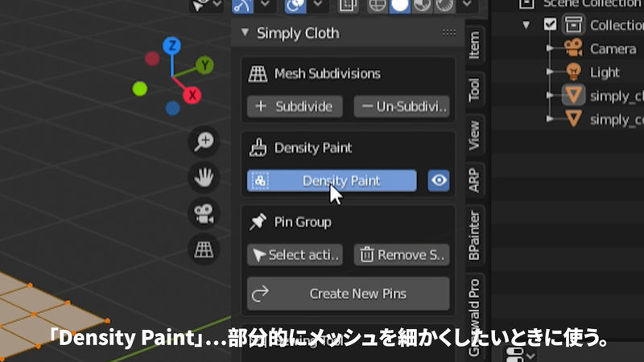This screenshot has height=362, width=644.
Task: Click the Collection archive icon
Action: click(x=573, y=25)
